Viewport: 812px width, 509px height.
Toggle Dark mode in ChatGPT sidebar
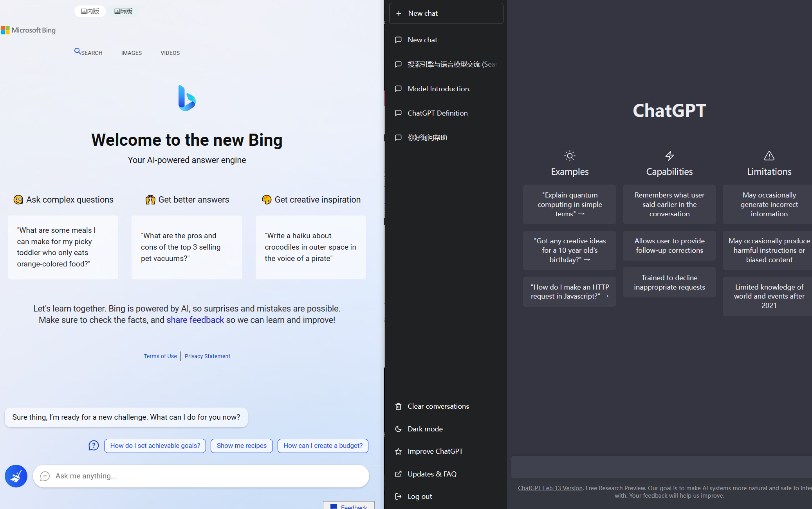[446, 429]
